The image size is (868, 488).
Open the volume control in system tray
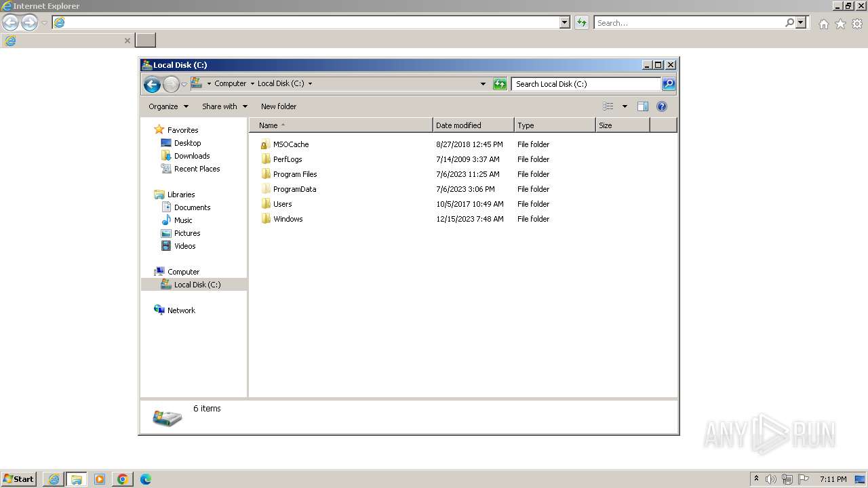coord(771,479)
